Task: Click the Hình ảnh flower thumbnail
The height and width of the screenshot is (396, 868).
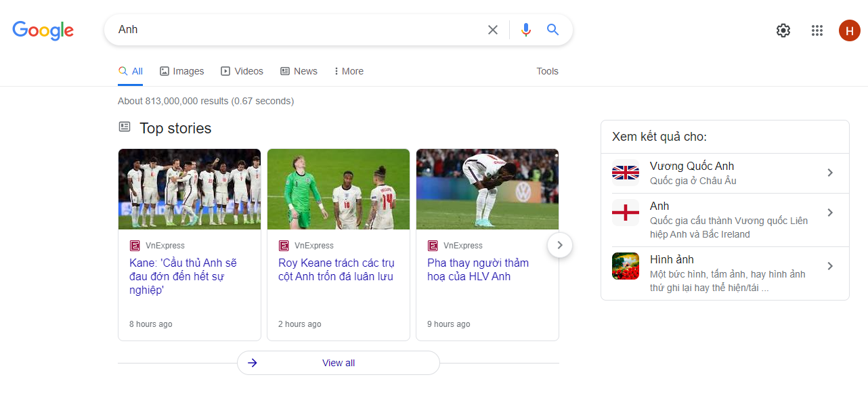Action: 626,266
